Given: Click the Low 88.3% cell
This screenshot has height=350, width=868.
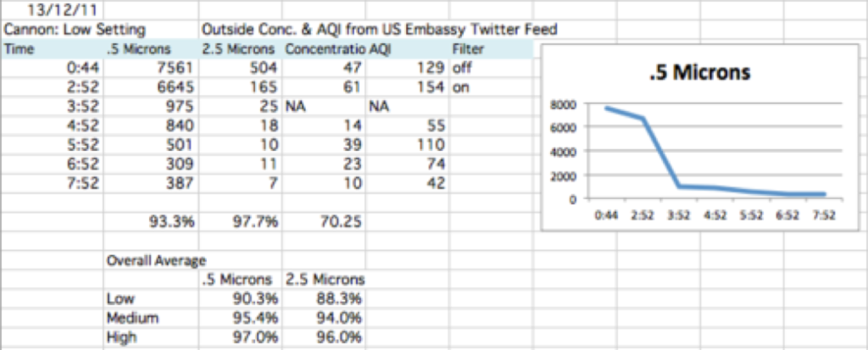Looking at the screenshot, I should click(x=324, y=299).
